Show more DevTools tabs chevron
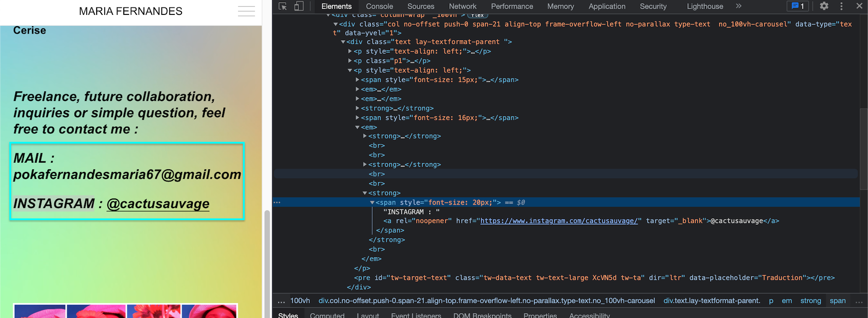868x318 pixels. coord(738,6)
